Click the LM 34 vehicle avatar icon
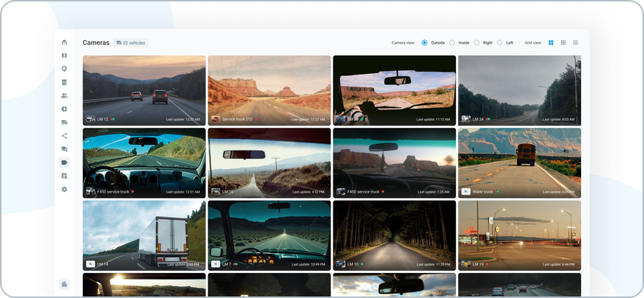The width and height of the screenshot is (644, 298). click(x=466, y=119)
